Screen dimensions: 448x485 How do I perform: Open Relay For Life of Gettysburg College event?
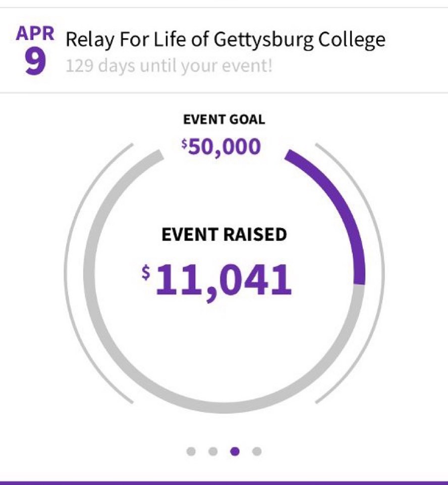point(226,40)
